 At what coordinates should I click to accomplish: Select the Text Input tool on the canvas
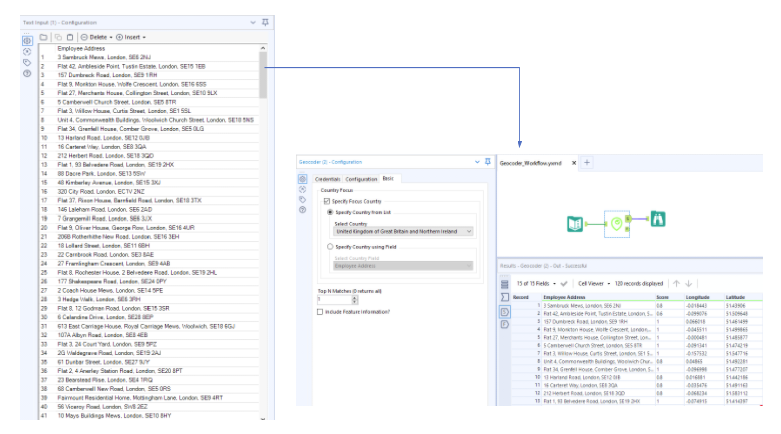pyautogui.click(x=575, y=224)
